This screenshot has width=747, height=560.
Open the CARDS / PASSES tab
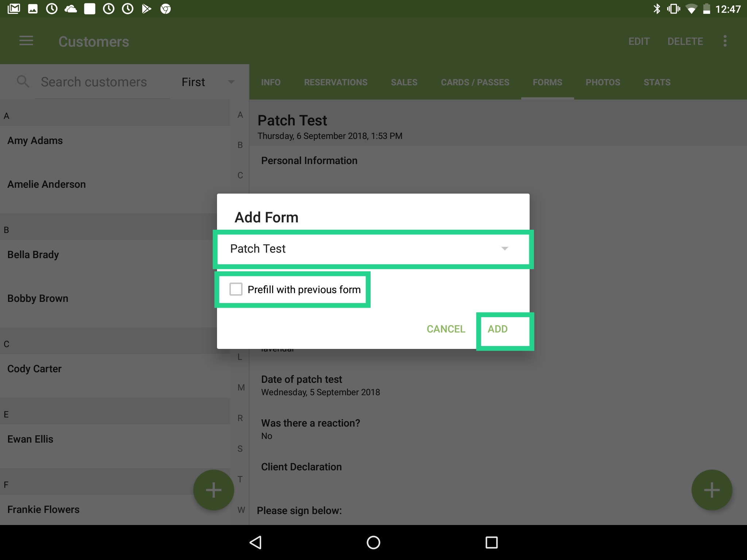[x=475, y=82]
